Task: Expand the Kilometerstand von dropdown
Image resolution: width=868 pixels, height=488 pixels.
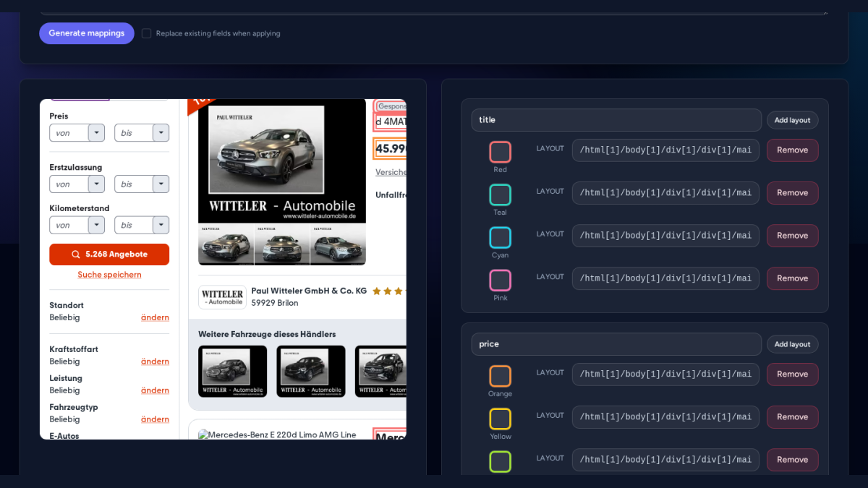Action: (x=77, y=226)
